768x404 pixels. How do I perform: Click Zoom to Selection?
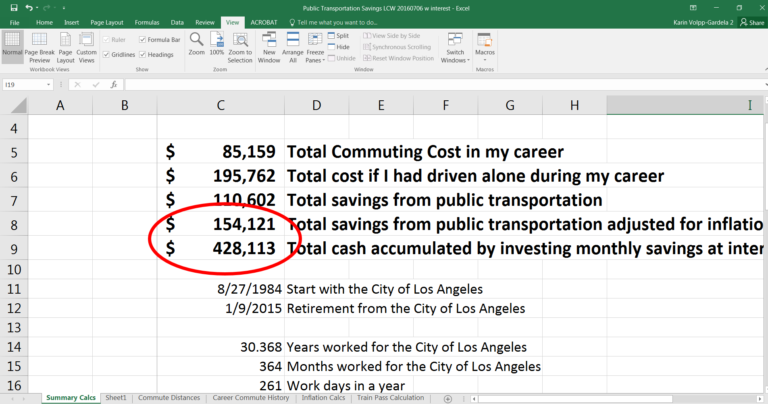pos(240,47)
